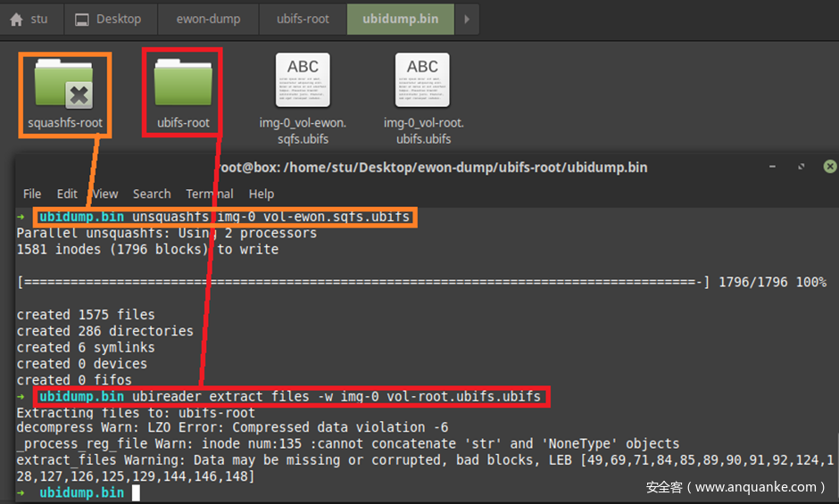839x504 pixels.
Task: Click the 'created 6 symlinks' output line
Action: pos(86,348)
